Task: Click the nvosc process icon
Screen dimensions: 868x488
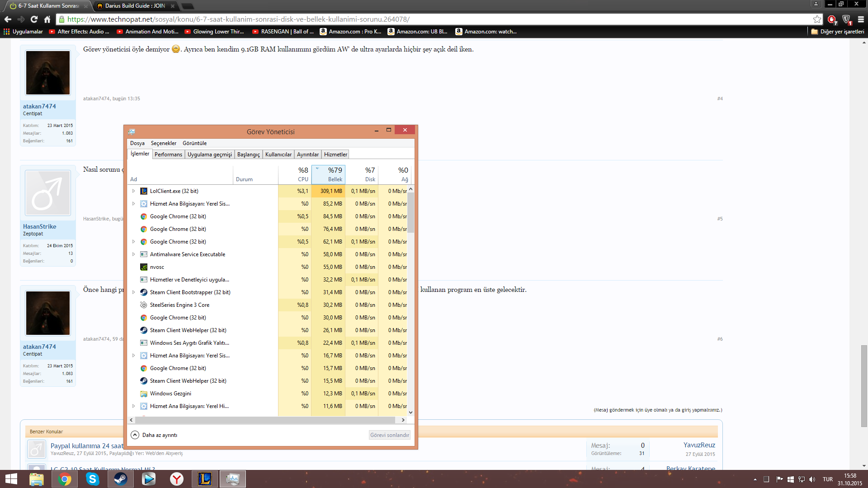Action: coord(144,267)
